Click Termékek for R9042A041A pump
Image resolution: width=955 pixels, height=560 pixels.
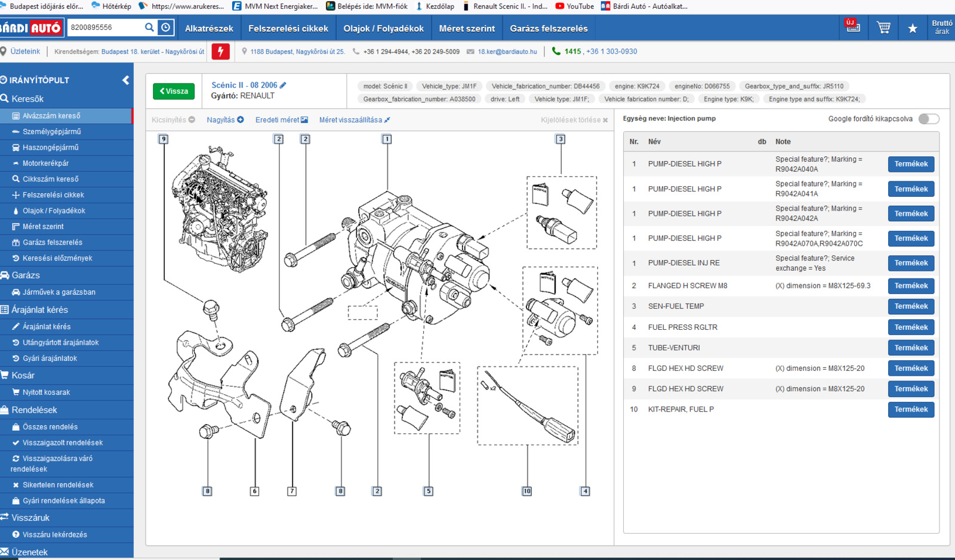tap(911, 189)
